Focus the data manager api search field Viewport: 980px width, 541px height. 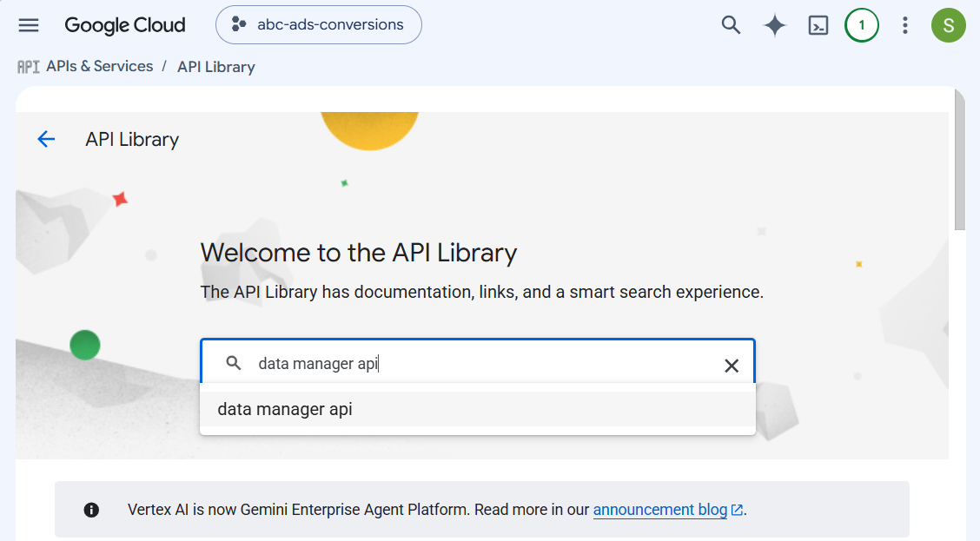point(478,361)
